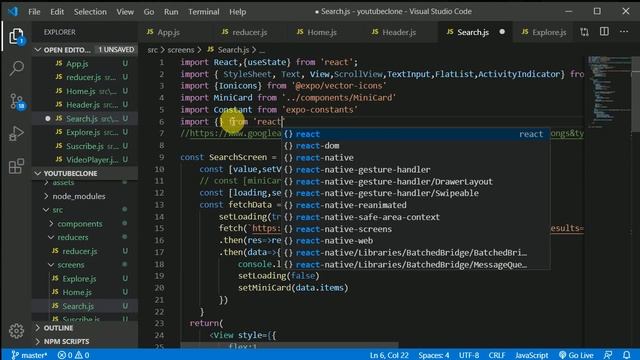Choose react-native-safe-area-context suggestion

(x=415, y=217)
